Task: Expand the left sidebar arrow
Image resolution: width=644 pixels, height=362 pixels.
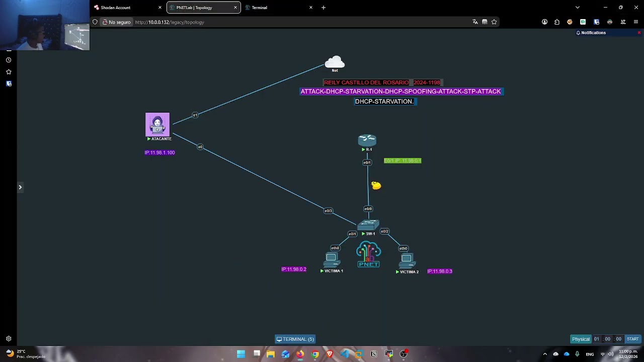Action: coord(20,187)
